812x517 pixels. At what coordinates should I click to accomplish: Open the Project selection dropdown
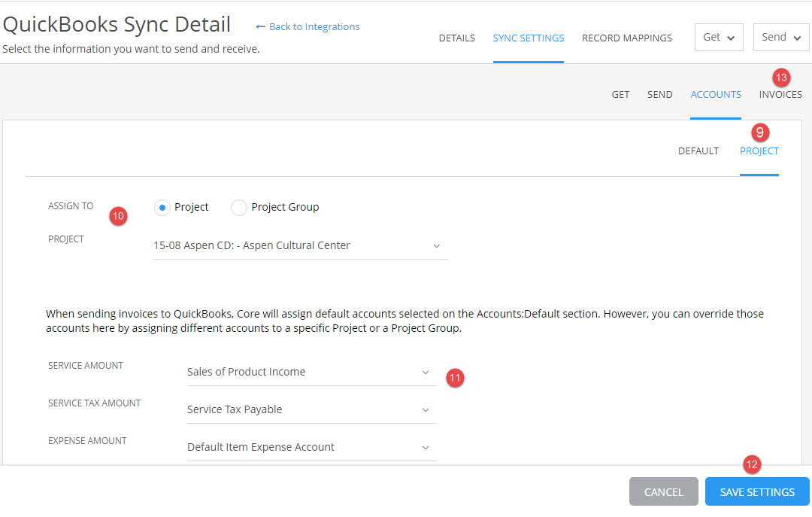(300, 245)
